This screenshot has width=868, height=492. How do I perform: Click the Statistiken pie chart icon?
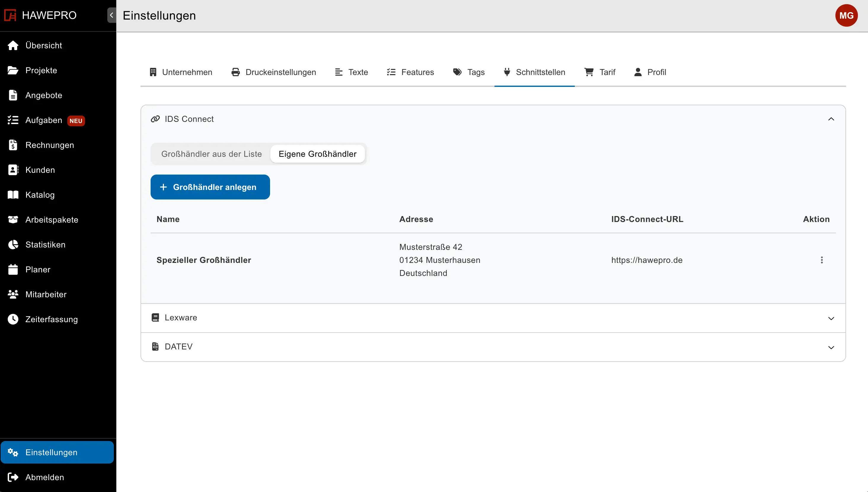13,245
